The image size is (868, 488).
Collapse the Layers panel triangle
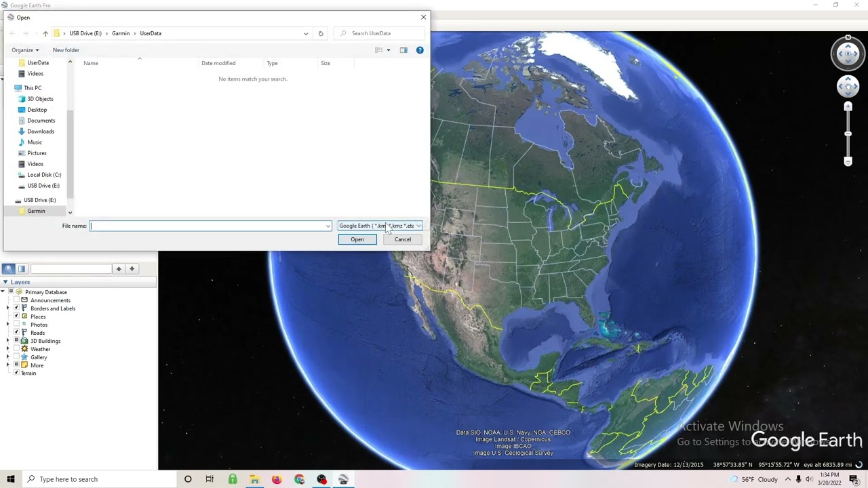pos(5,282)
